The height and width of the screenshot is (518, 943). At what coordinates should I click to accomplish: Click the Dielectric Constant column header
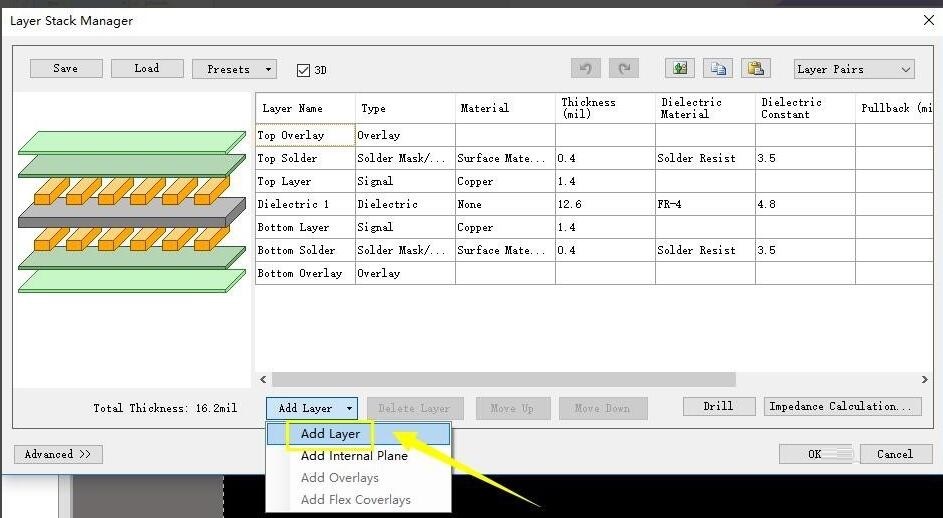point(805,108)
